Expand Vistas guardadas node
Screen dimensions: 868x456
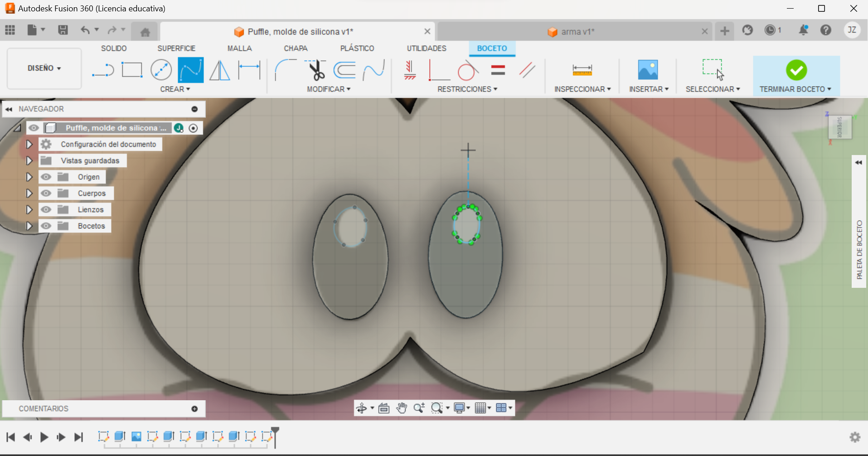pos(29,160)
